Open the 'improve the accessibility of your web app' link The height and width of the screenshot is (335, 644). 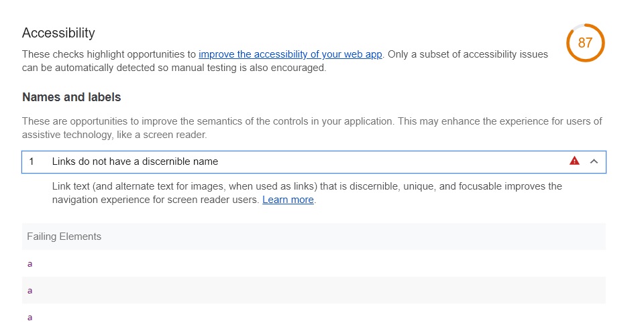pos(290,54)
